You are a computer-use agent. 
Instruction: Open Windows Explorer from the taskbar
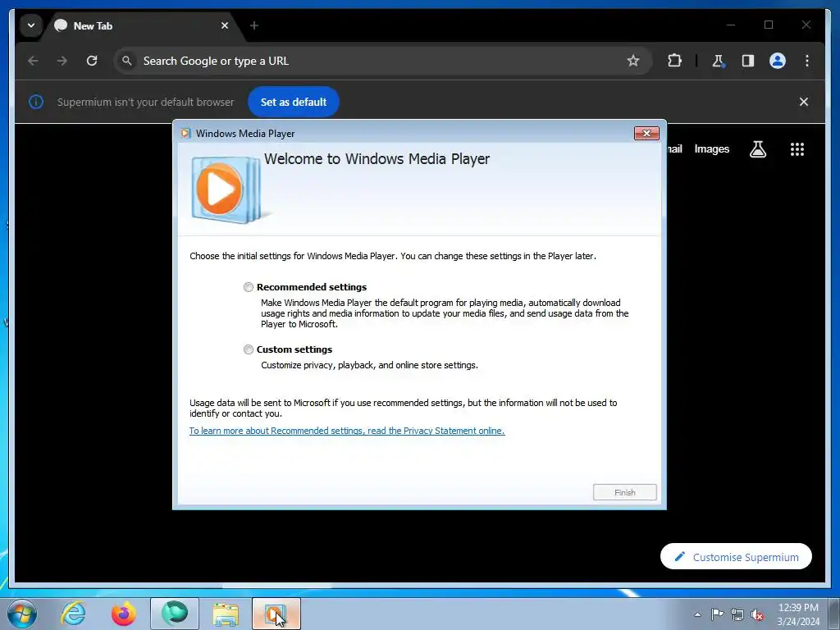pyautogui.click(x=226, y=614)
